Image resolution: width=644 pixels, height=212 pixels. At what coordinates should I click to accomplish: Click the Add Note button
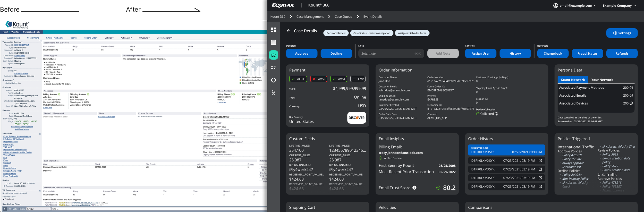pyautogui.click(x=443, y=53)
